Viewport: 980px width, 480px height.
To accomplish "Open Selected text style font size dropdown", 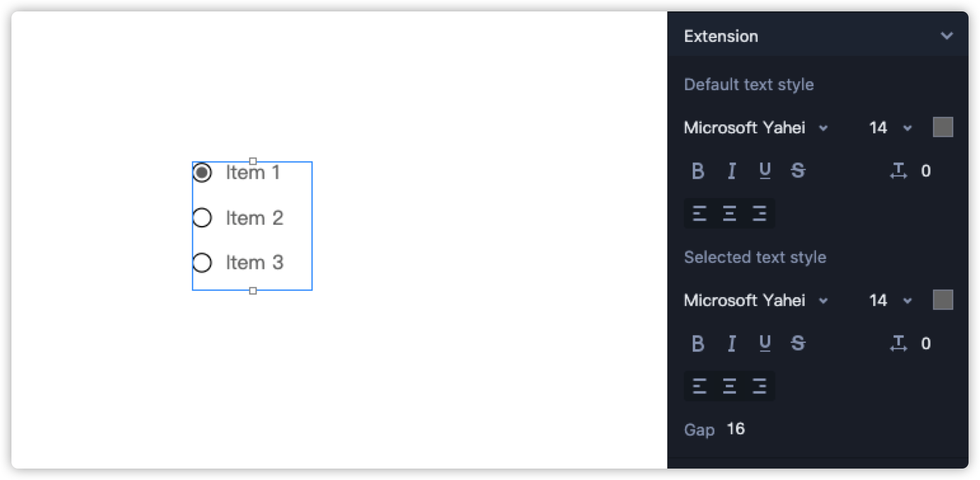I will [890, 300].
